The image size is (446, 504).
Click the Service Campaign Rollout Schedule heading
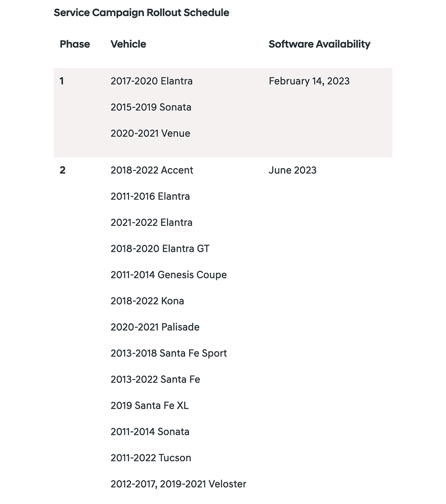point(141,13)
